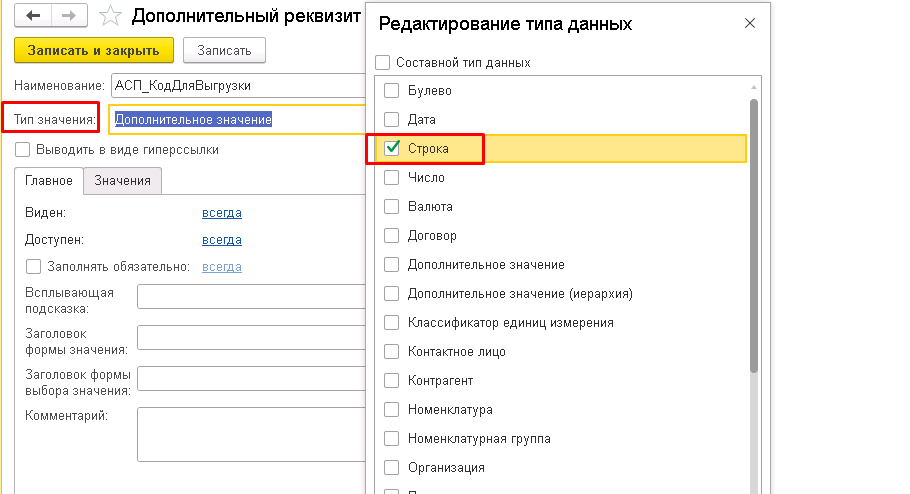Open the 'всегда' link next to 'Доступен'
Viewport: 910px width, 494px height.
(222, 240)
